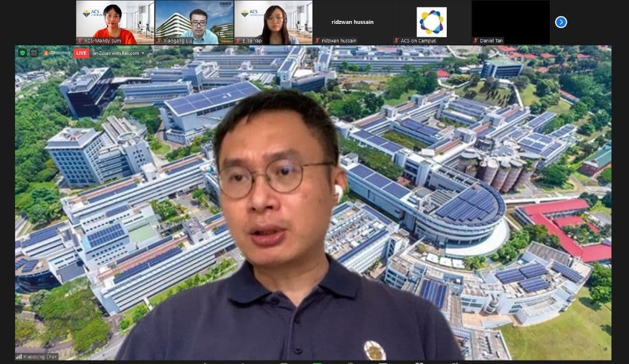This screenshot has width=629, height=364.
Task: Click the red LIVE badge
Action: click(81, 53)
